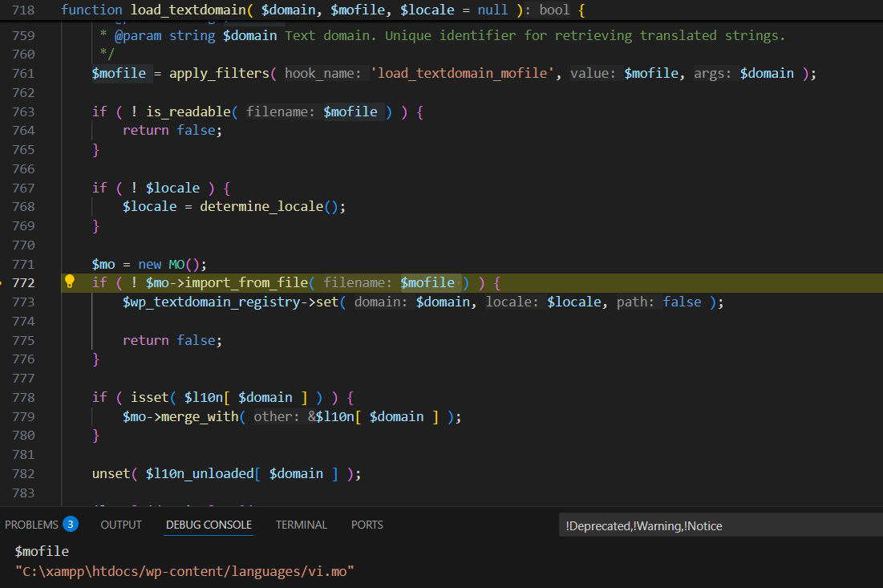Click $locale variable on line 767
Image resolution: width=883 pixels, height=588 pixels.
pos(173,188)
